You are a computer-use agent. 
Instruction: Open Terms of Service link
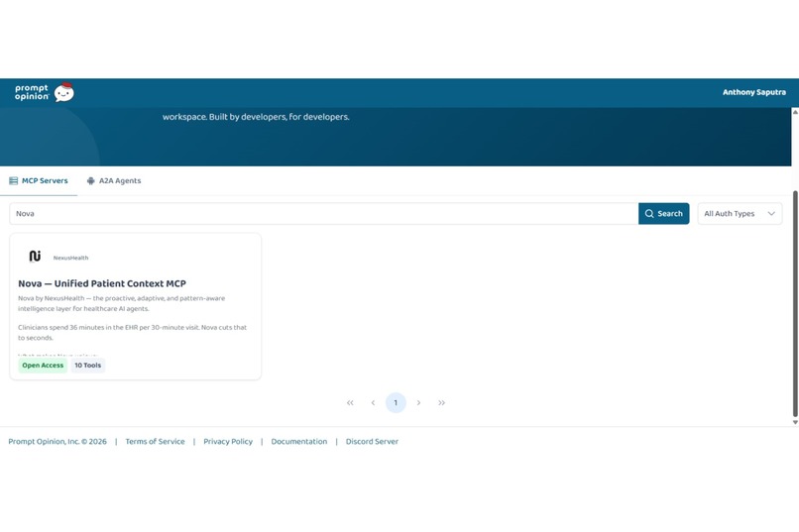point(155,442)
